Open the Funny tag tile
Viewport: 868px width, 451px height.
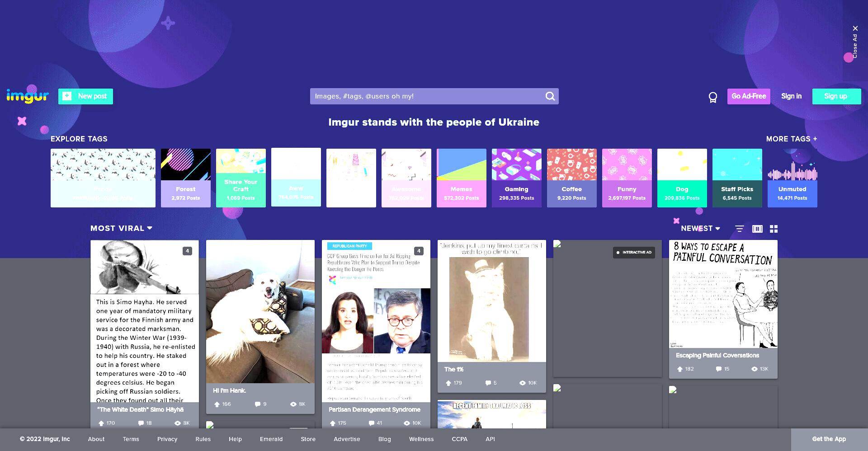pyautogui.click(x=627, y=178)
